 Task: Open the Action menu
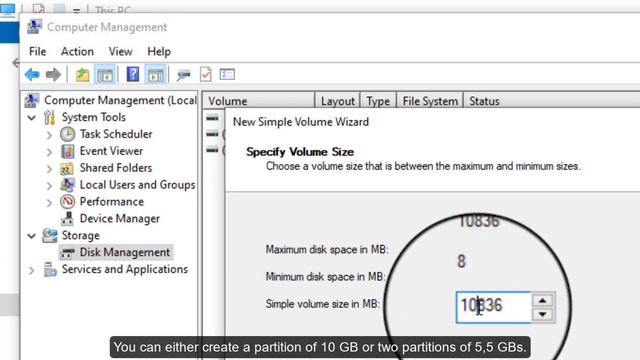point(77,52)
